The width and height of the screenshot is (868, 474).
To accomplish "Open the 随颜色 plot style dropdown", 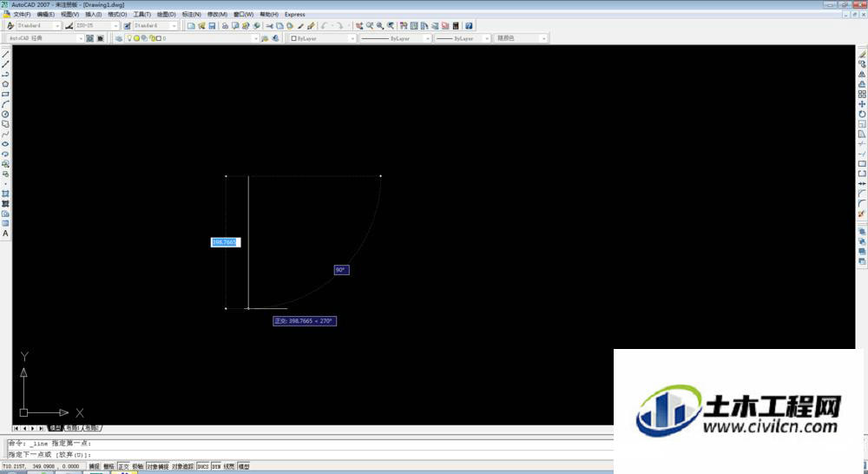I will click(x=543, y=38).
